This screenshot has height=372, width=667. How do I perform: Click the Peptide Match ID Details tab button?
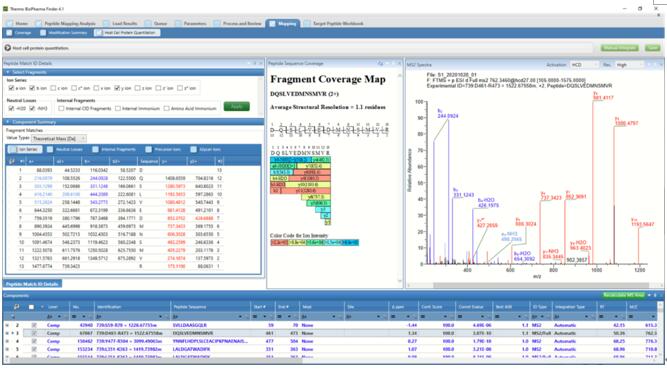32,284
